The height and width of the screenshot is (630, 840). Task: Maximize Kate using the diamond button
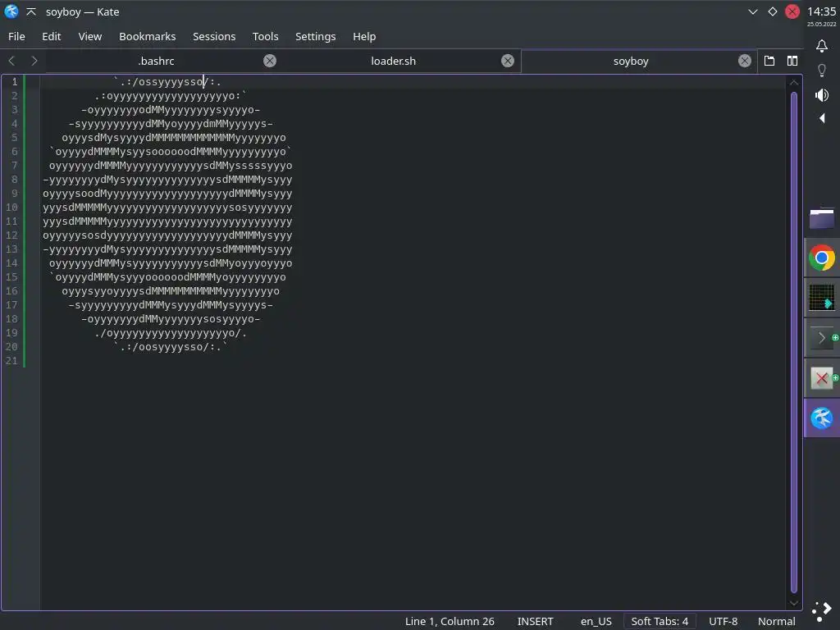[x=773, y=11]
